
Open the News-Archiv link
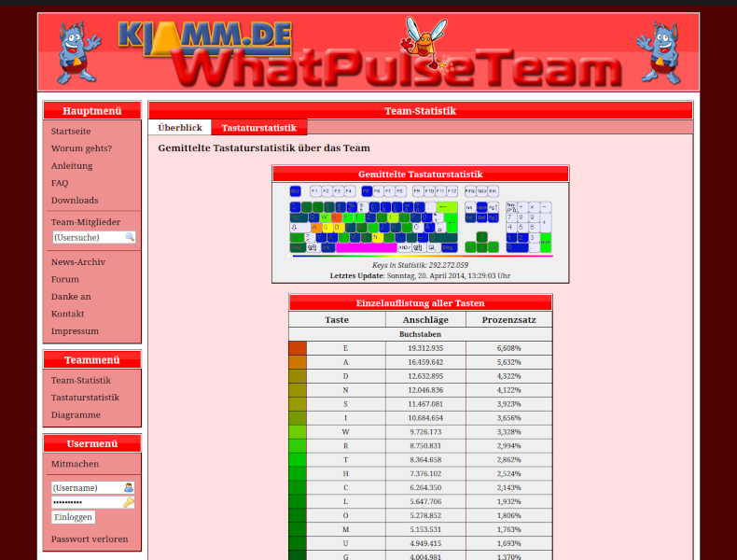point(78,262)
